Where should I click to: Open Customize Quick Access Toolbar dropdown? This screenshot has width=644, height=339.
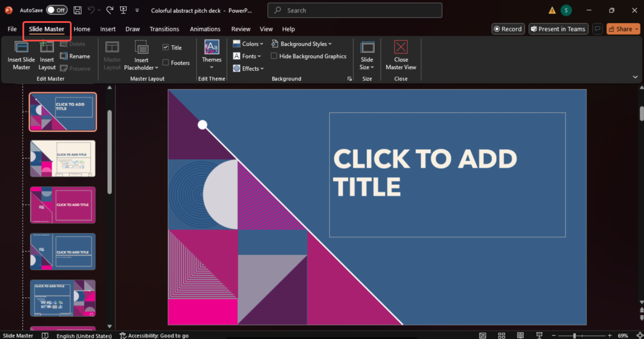[x=137, y=10]
